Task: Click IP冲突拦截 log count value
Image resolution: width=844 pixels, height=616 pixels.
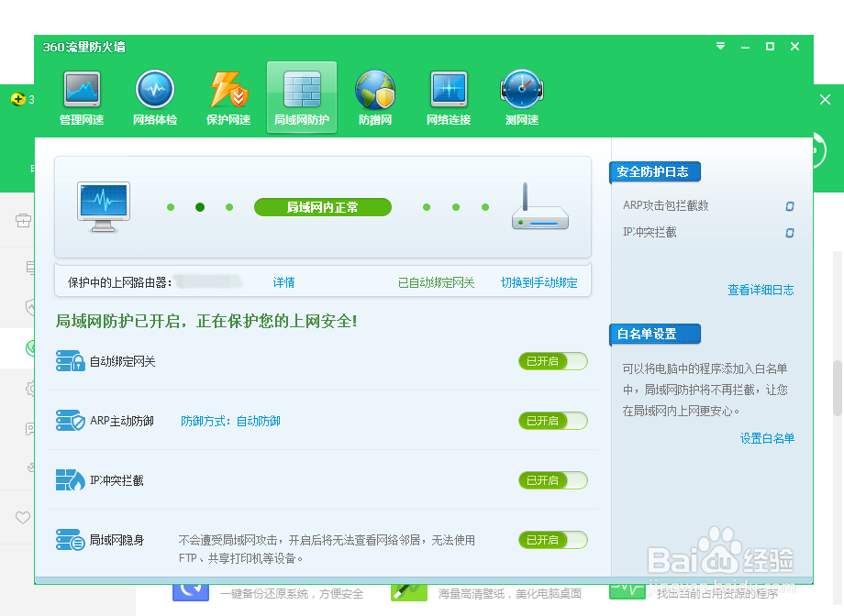Action: pyautogui.click(x=790, y=233)
